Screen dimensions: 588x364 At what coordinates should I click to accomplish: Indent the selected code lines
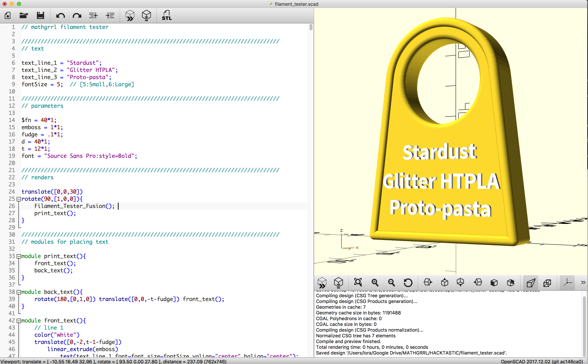coord(110,16)
